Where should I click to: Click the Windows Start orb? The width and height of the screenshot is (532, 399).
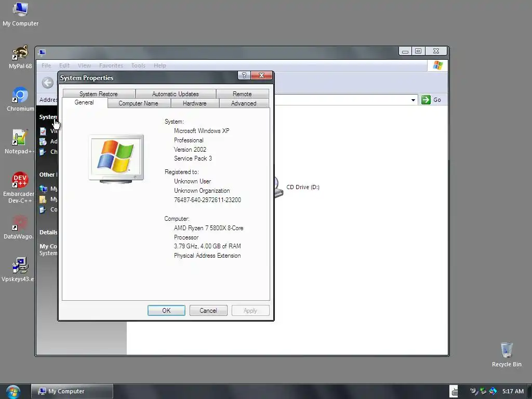[13, 391]
